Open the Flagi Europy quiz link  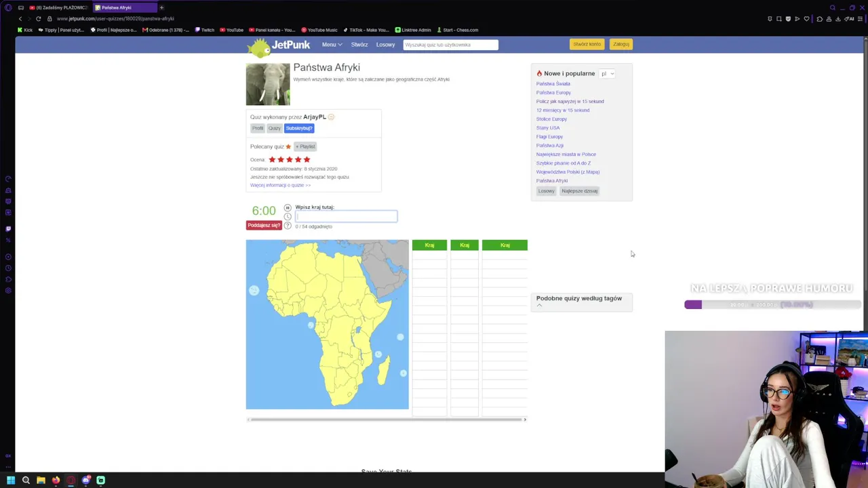pyautogui.click(x=549, y=137)
